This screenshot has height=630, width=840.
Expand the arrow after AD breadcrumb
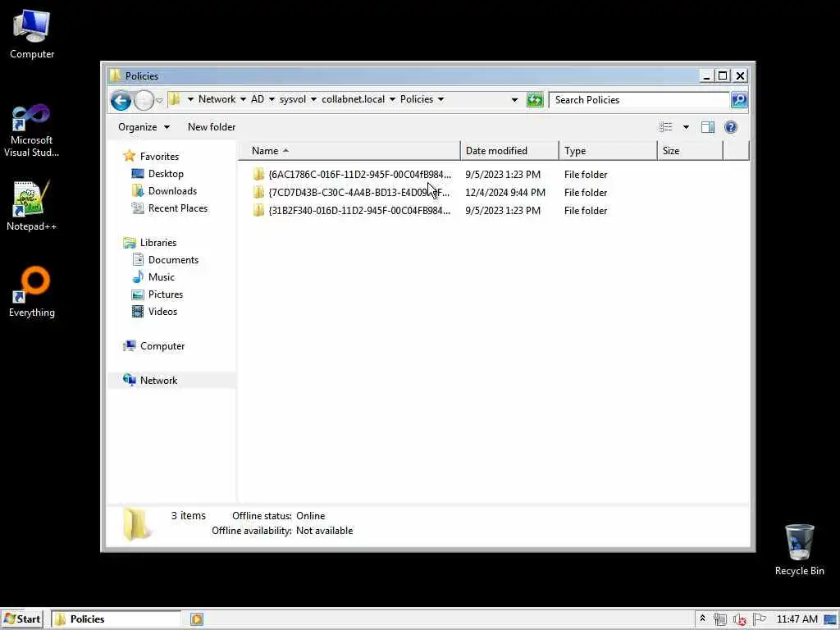[272, 99]
